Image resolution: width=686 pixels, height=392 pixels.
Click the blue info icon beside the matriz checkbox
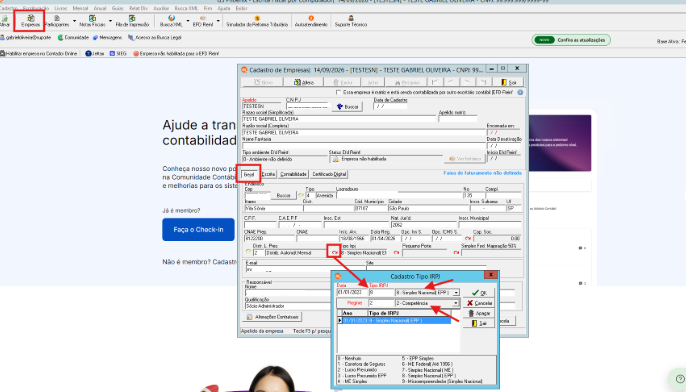(520, 92)
